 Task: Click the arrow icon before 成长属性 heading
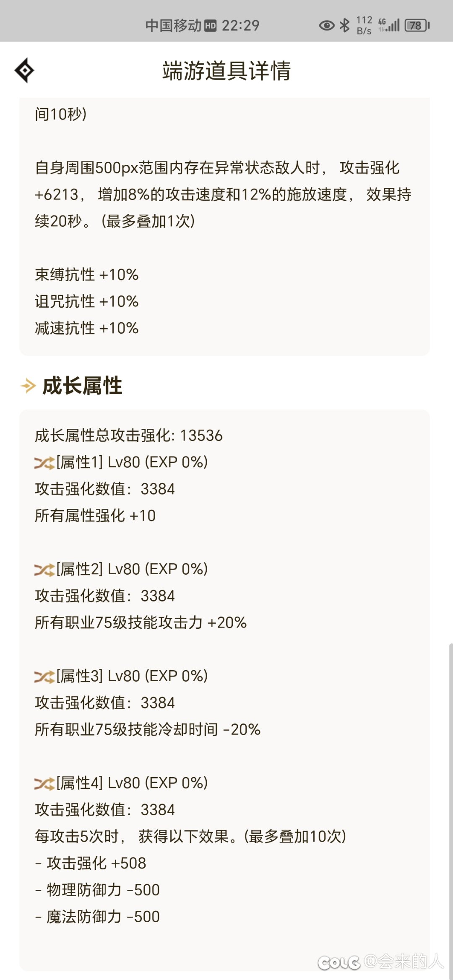coord(28,386)
